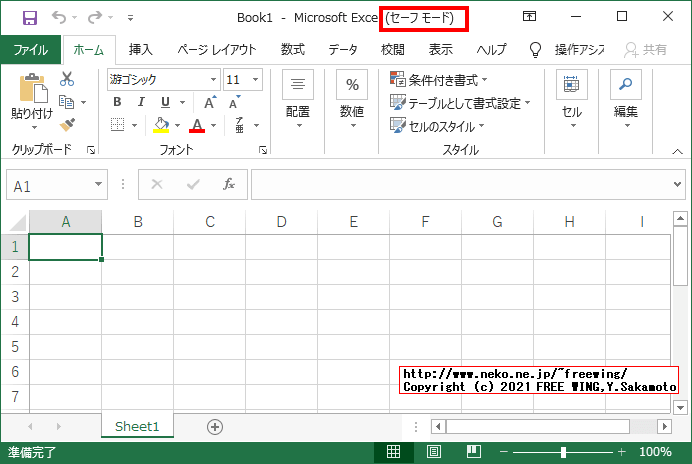The height and width of the screenshot is (464, 692).
Task: Open 条件付き書式 menu
Action: click(439, 80)
